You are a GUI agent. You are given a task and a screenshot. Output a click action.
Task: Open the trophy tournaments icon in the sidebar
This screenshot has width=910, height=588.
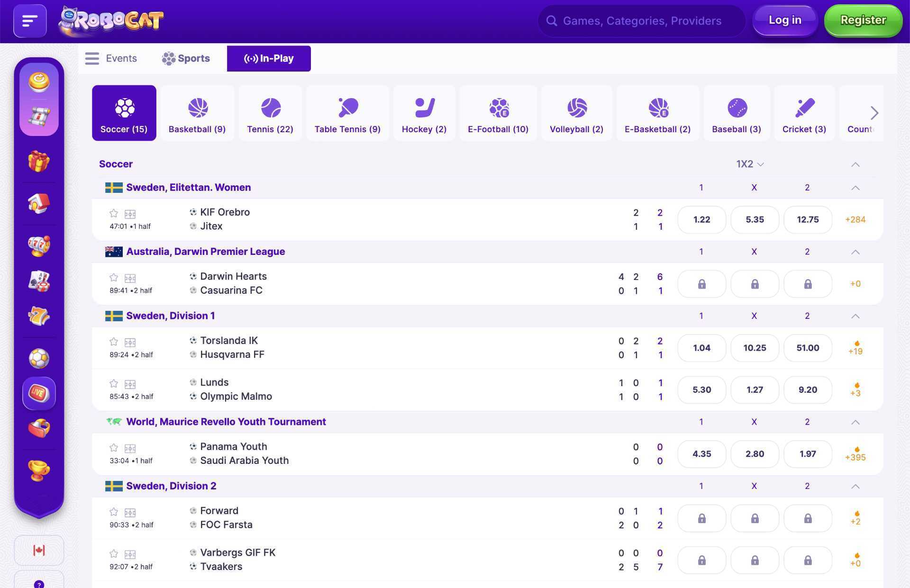(x=39, y=470)
